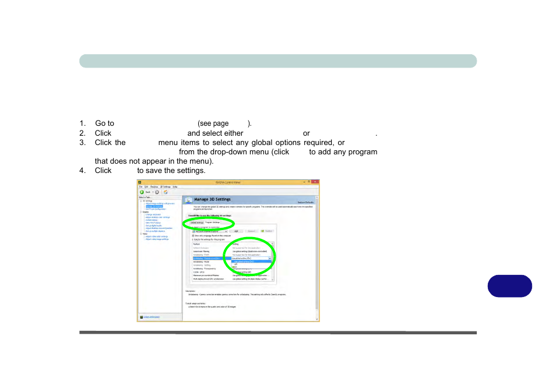The width and height of the screenshot is (556, 392).
Task: Open the Desktop menu
Action: 154,187
